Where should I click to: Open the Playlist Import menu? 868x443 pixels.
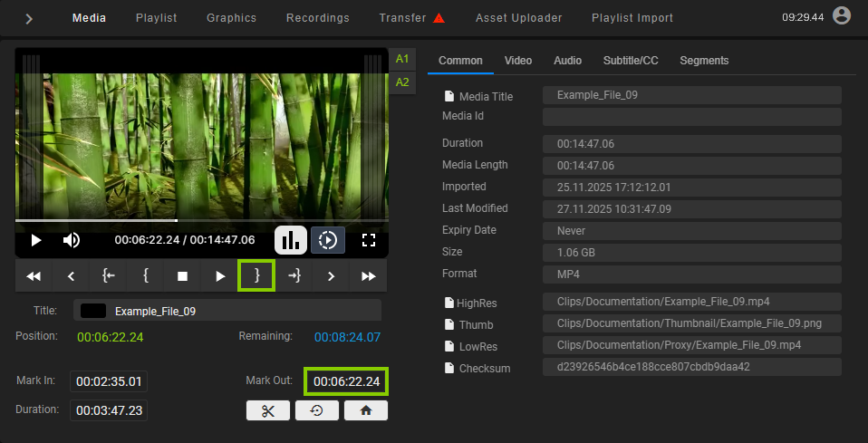[632, 18]
